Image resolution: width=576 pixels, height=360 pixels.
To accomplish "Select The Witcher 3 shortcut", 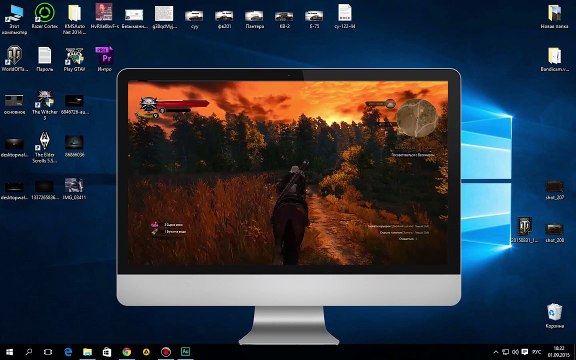I will coord(44,105).
